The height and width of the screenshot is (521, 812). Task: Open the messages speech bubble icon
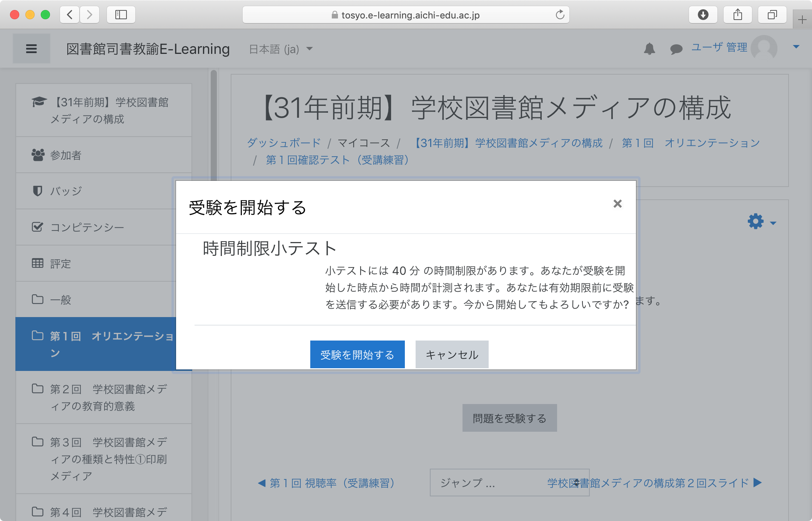click(676, 49)
